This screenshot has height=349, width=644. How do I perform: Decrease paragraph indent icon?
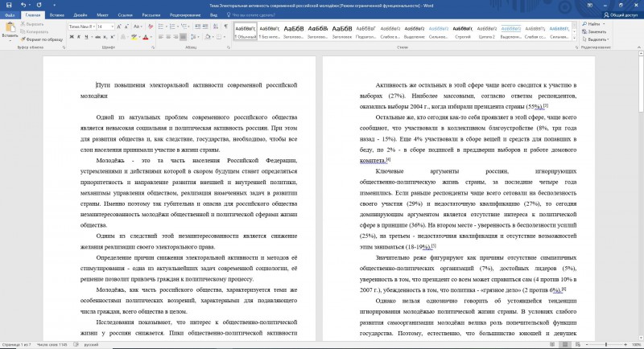tap(197, 27)
